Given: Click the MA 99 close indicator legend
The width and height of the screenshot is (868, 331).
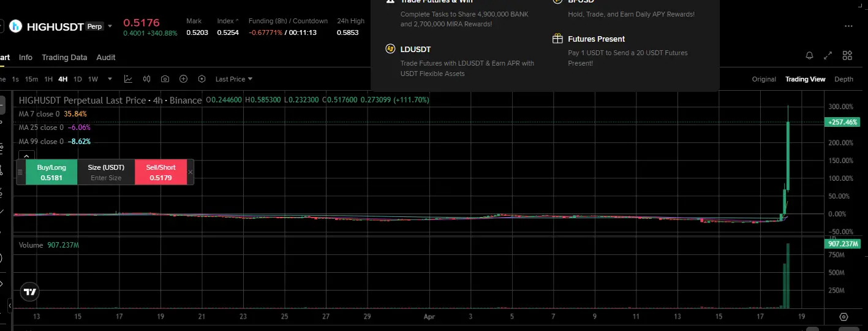Looking at the screenshot, I should (x=55, y=142).
